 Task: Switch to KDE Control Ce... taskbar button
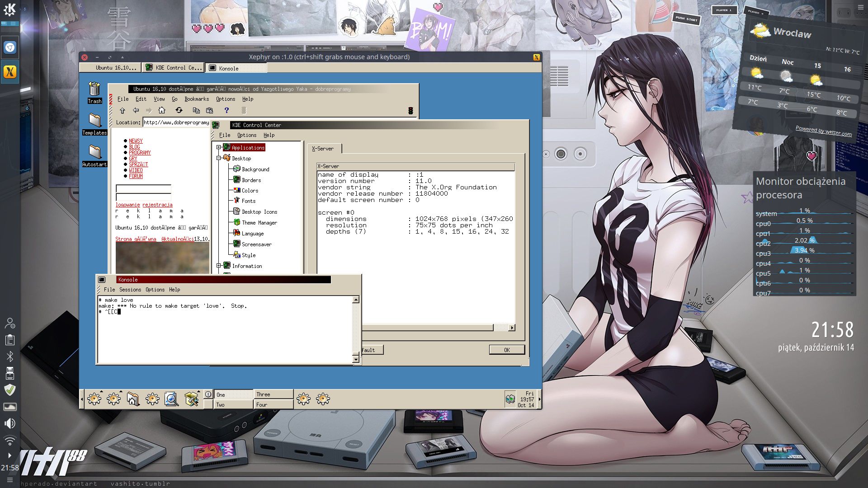pyautogui.click(x=174, y=68)
